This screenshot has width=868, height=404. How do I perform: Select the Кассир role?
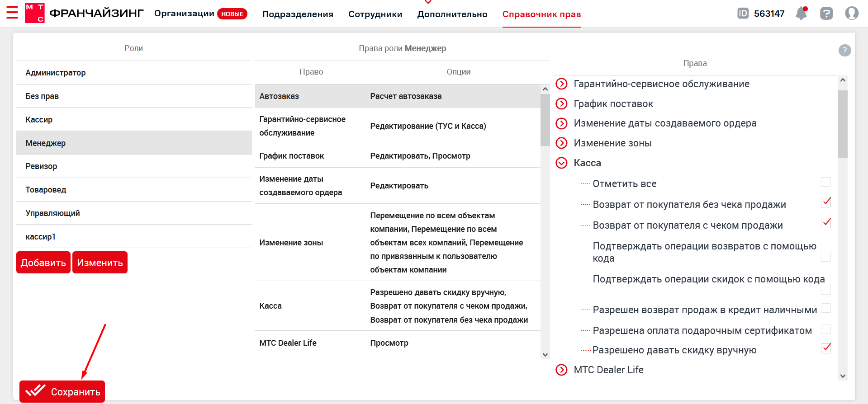tap(134, 120)
